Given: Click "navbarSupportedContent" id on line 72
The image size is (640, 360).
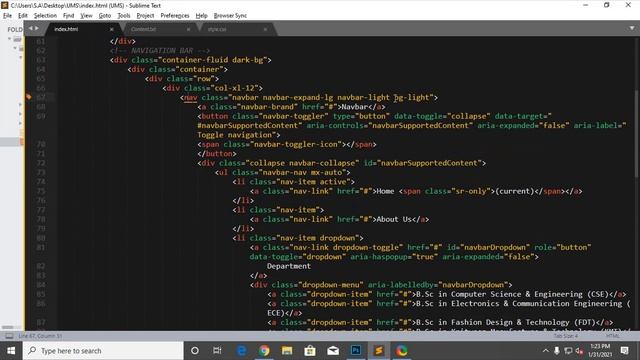Looking at the screenshot, I should coord(429,163).
